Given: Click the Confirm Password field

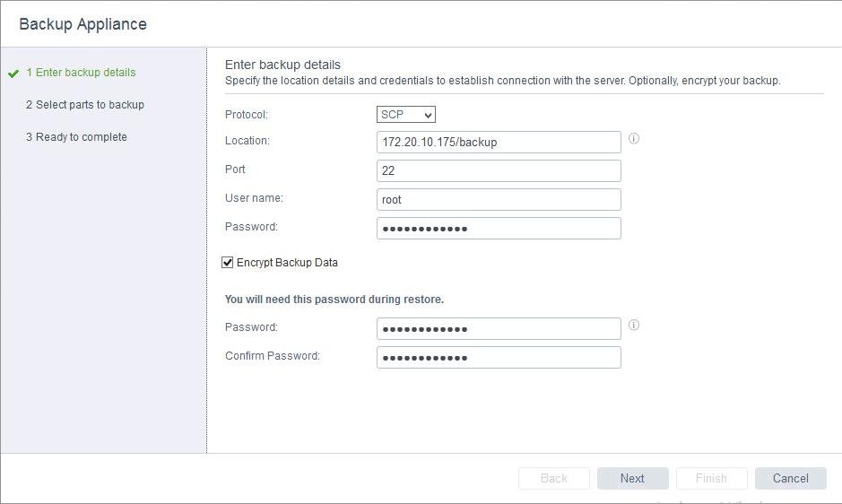Looking at the screenshot, I should [x=499, y=358].
